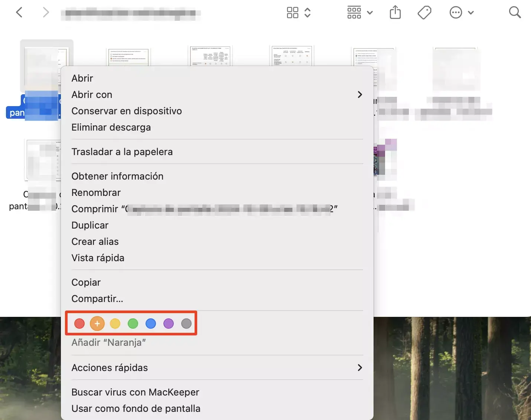531x420 pixels.
Task: Select the purple tag swatch
Action: pyautogui.click(x=169, y=323)
